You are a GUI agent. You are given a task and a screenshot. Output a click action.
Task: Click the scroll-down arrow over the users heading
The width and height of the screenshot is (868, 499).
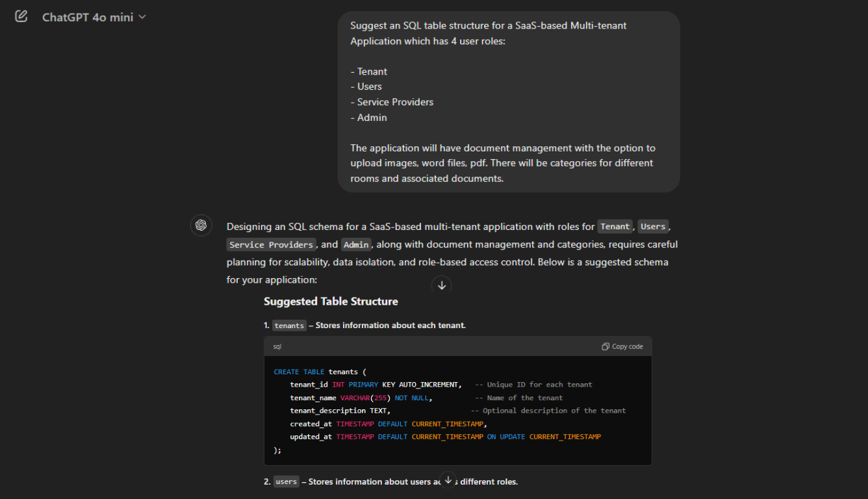click(x=448, y=480)
